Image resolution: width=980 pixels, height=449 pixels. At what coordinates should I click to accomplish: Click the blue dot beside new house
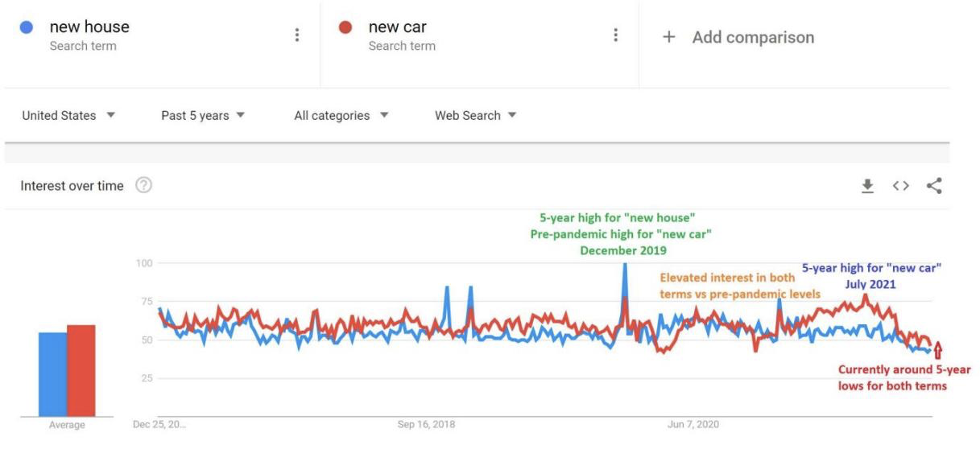coord(27,27)
